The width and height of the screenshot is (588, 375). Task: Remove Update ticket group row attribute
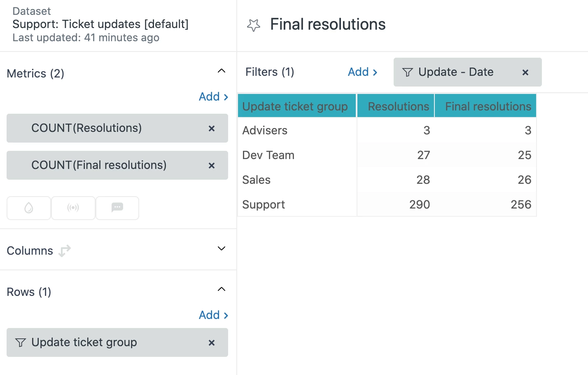(x=212, y=343)
